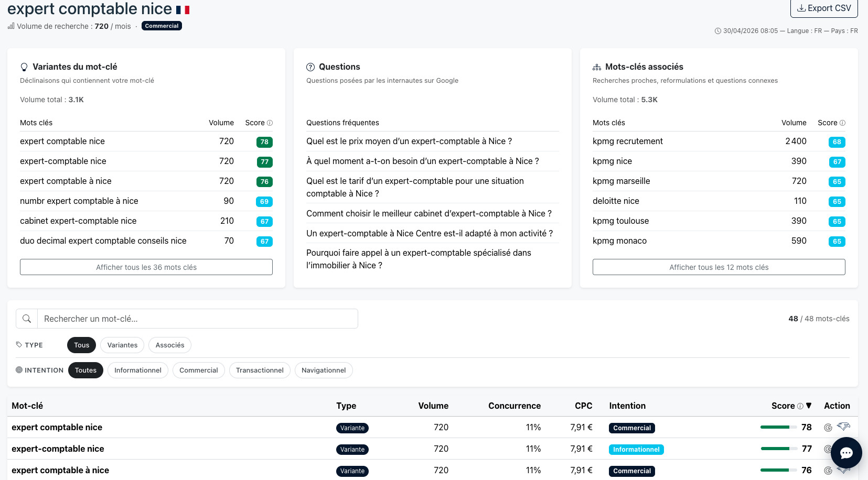Click 'cabinet expert-comptable nice' keyword
The height and width of the screenshot is (480, 868).
tap(78, 221)
